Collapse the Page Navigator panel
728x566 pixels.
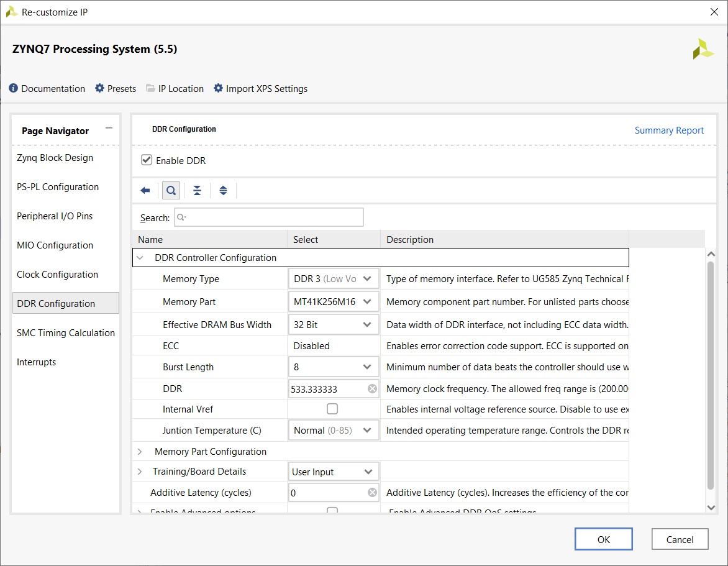tap(109, 128)
